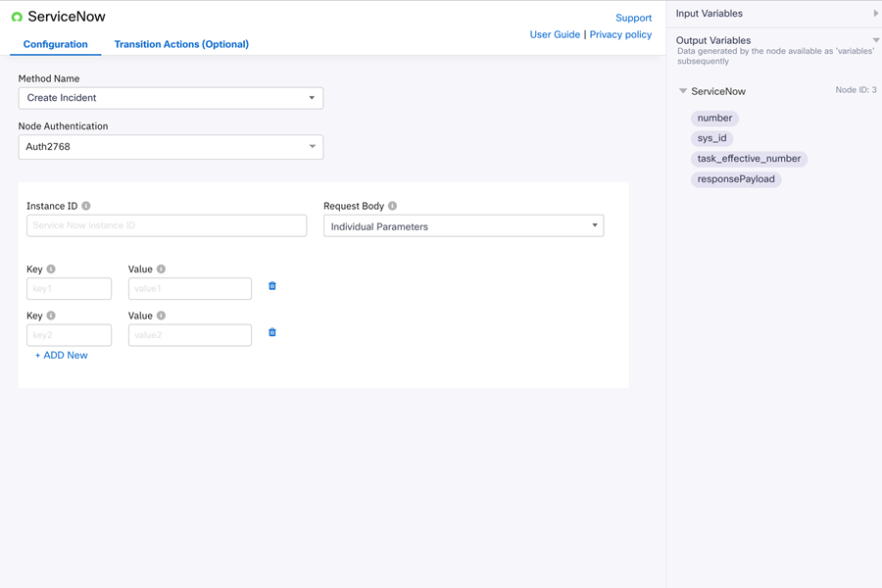Click the key1 input field
This screenshot has width=882, height=588.
(70, 289)
